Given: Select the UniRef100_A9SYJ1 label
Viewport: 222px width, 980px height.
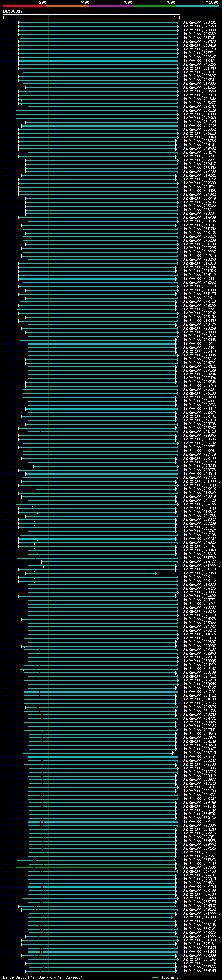Looking at the screenshot, I should pos(199,478).
